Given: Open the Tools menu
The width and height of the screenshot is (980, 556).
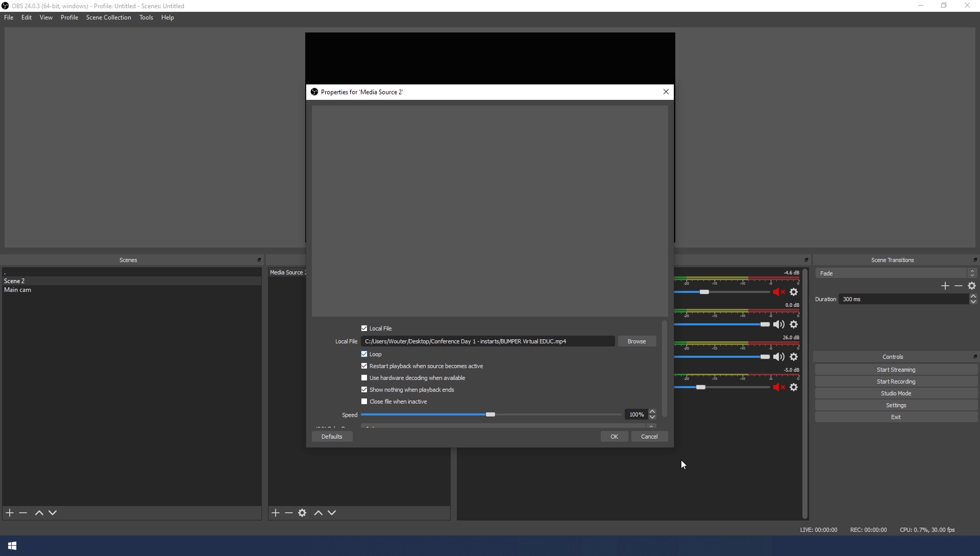Looking at the screenshot, I should point(146,17).
